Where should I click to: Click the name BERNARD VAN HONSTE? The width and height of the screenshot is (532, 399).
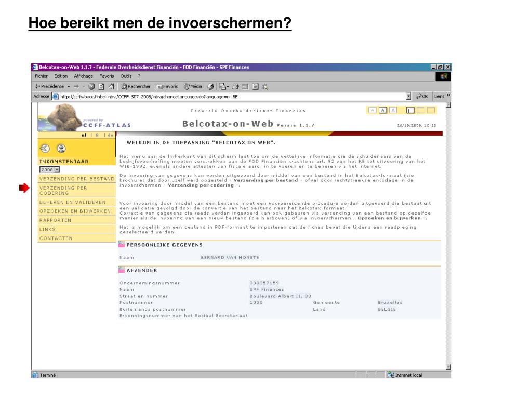pos(230,257)
